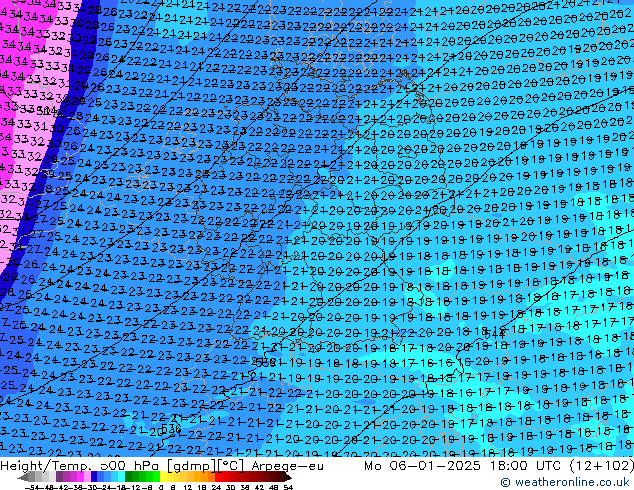The image size is (634, 490).
Task: Select the bright magenta swatch in temperature legend
Action: coord(80,477)
